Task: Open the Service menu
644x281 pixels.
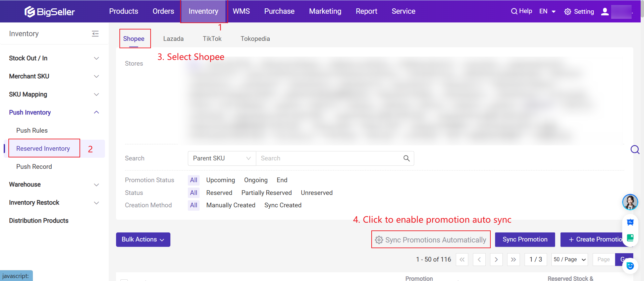Action: 404,11
